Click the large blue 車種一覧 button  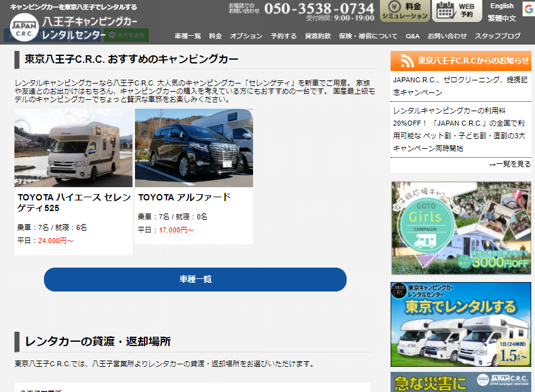pos(195,280)
